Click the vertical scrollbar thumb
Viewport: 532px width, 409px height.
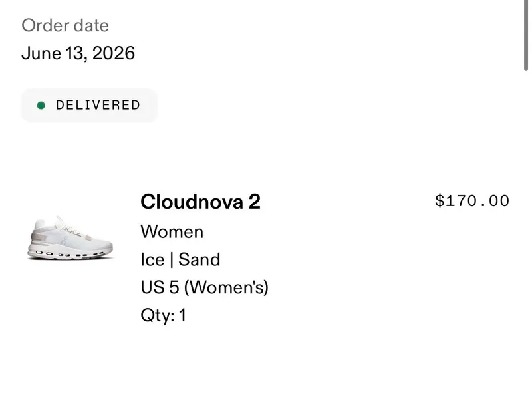pyautogui.click(x=526, y=35)
